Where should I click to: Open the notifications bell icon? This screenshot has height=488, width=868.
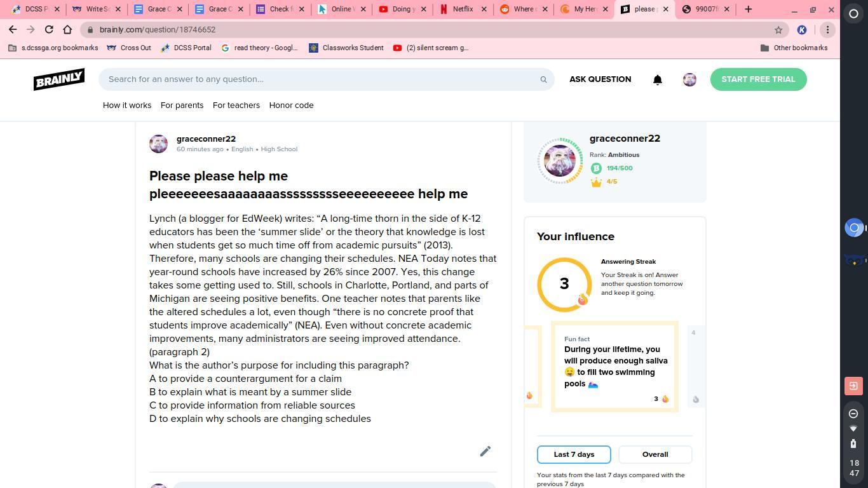point(658,79)
